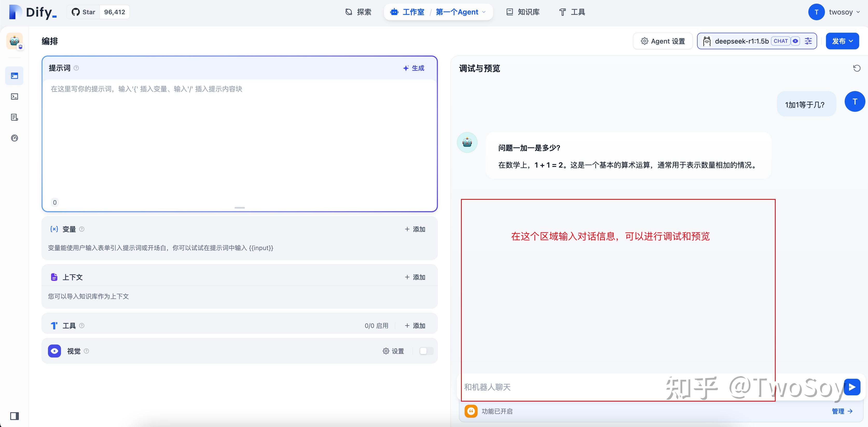Viewport: 868px width, 427px height.
Task: Open model parameter settings sliders icon
Action: click(808, 41)
